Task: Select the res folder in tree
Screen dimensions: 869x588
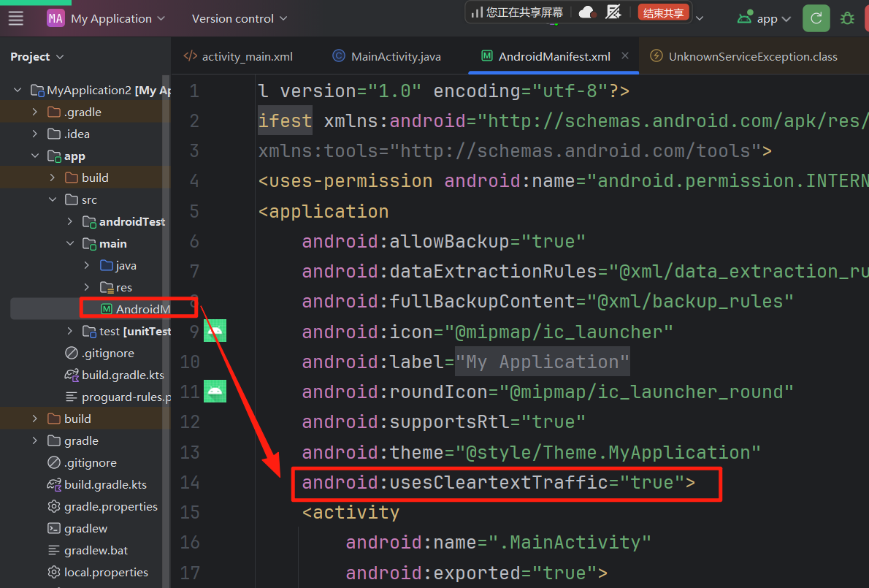Action: click(116, 287)
